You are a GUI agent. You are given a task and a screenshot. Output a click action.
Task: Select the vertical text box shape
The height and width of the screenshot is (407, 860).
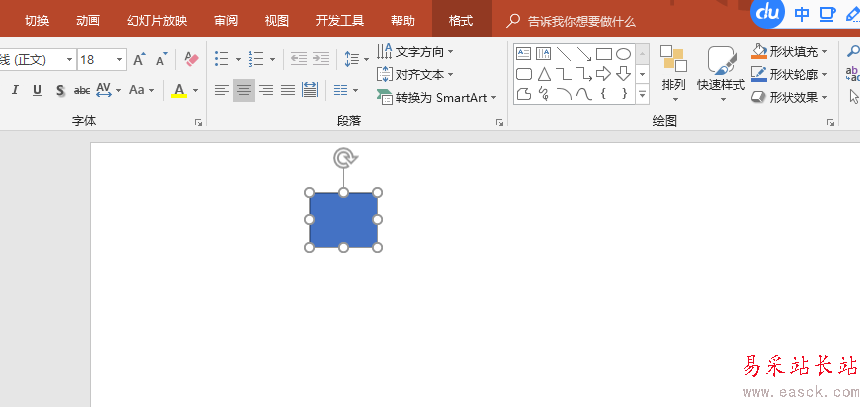(543, 54)
